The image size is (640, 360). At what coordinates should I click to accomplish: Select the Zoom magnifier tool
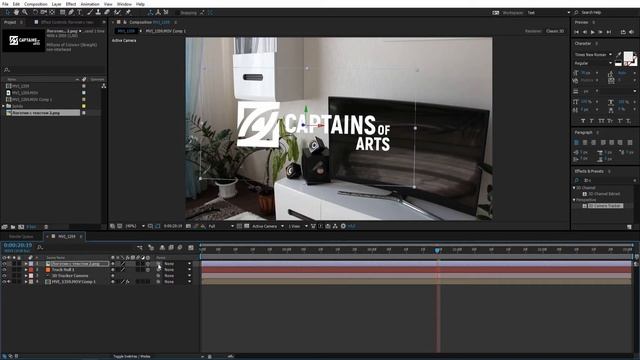point(25,13)
